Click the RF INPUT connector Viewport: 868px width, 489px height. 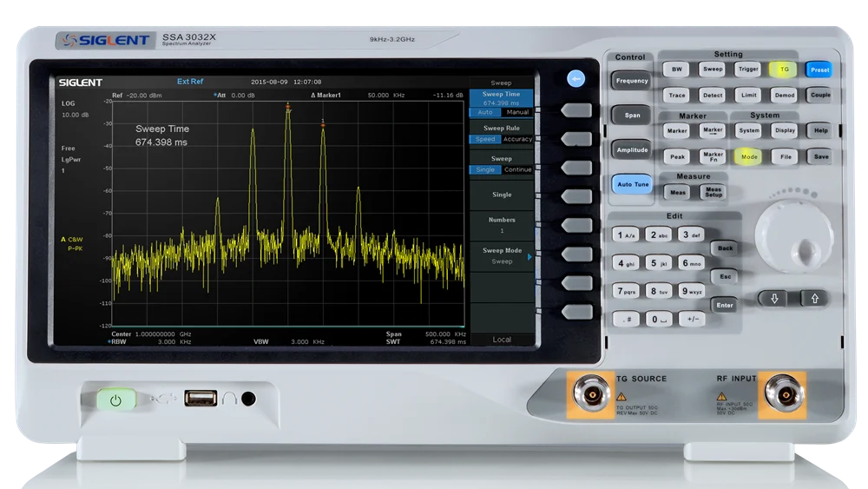(785, 394)
